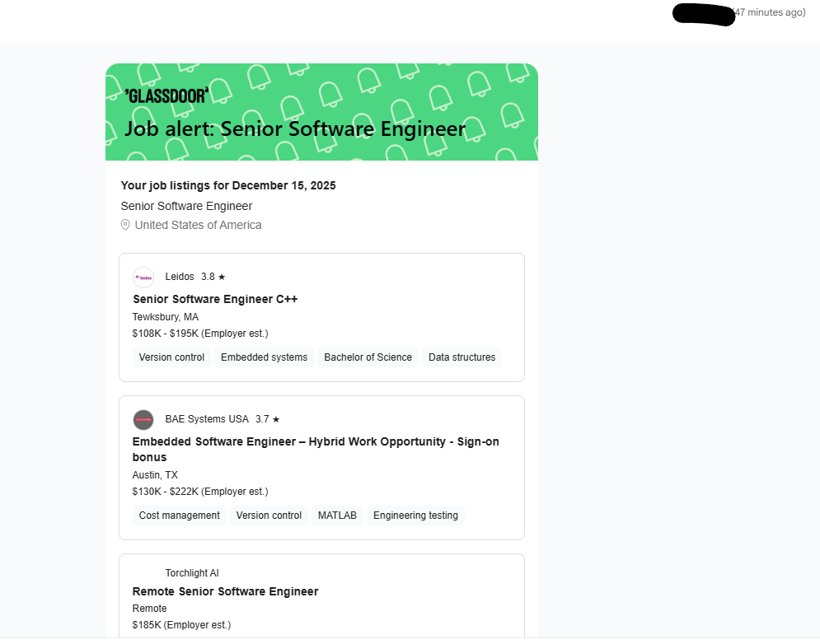The image size is (820, 644).
Task: Click the Leidos 3.8 star rating
Action: coord(213,278)
